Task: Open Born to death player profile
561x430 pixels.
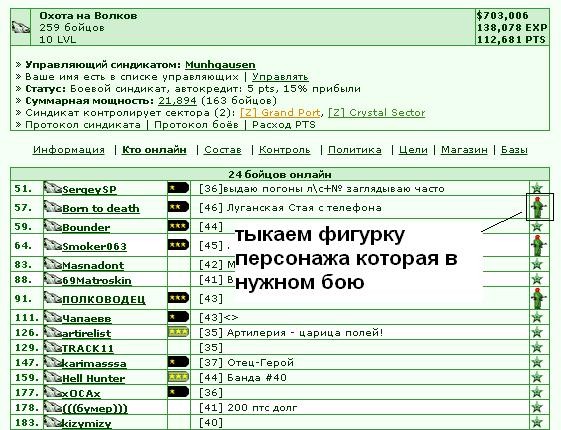Action: [x=101, y=209]
